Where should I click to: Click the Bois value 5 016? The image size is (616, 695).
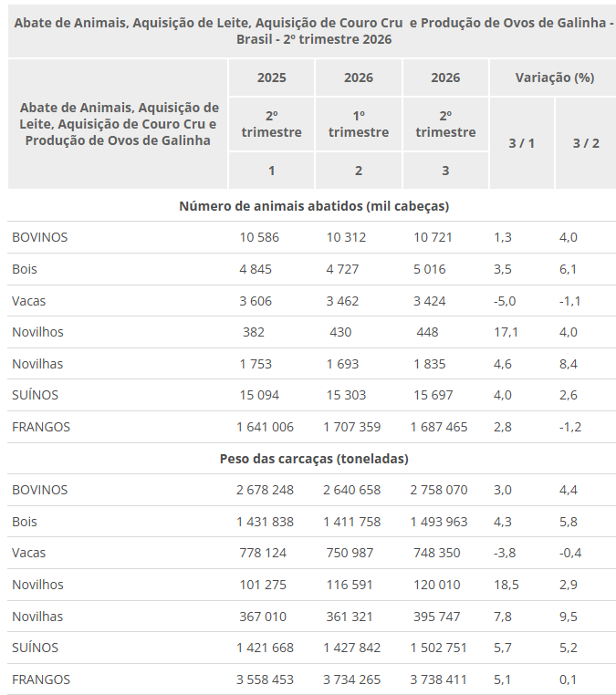[430, 269]
